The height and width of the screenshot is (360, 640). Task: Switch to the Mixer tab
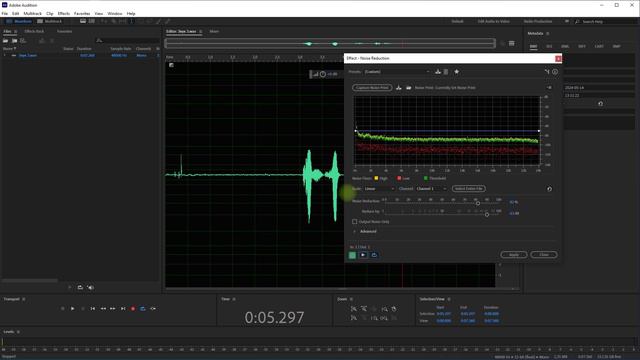pos(214,31)
